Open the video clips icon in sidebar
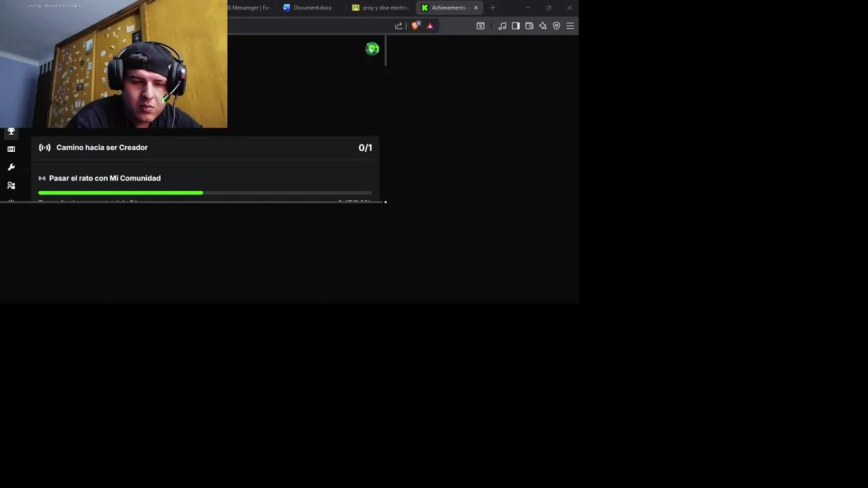 click(x=11, y=149)
